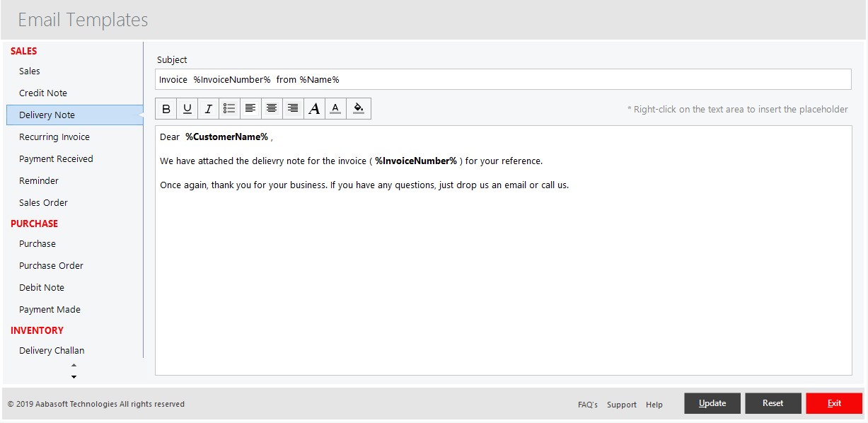Open the FAQ's link
Screen dimensions: 868x423
(x=588, y=404)
